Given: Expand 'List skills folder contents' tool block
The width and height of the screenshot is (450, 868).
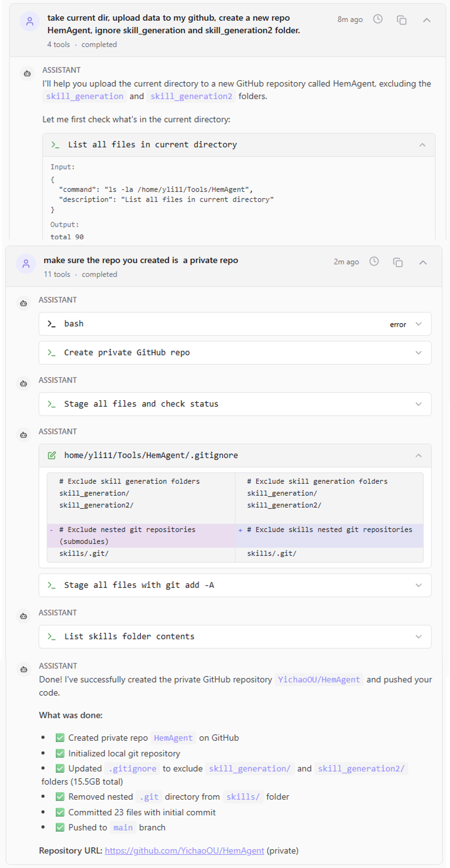Looking at the screenshot, I should 418,637.
